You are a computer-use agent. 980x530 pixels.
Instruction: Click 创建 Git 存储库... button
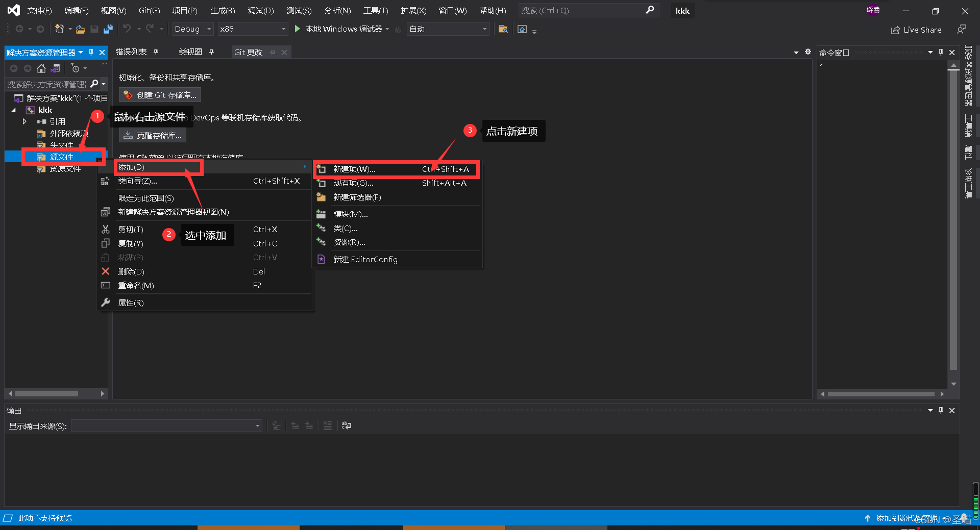point(160,95)
